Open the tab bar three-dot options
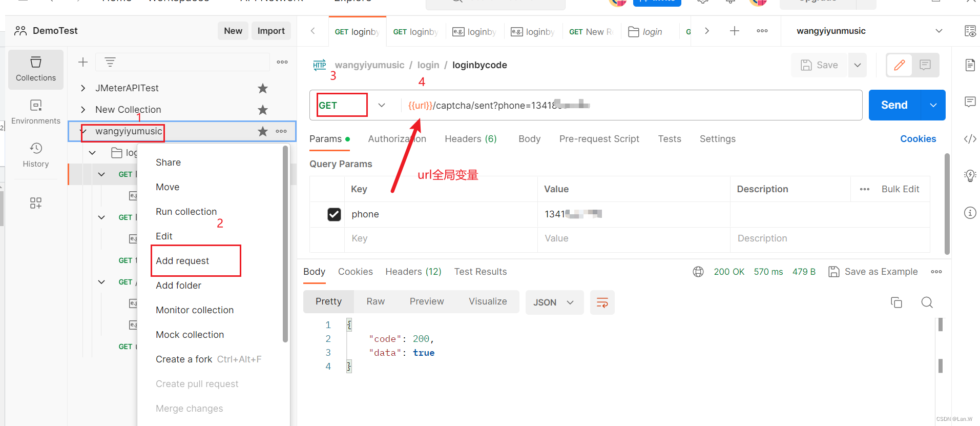The image size is (980, 426). [x=762, y=31]
